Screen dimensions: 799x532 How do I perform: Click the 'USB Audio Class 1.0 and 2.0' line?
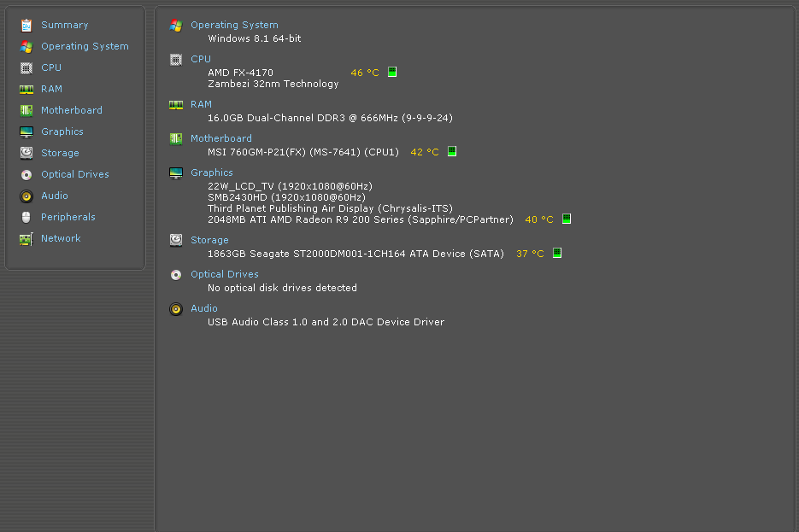coord(326,322)
